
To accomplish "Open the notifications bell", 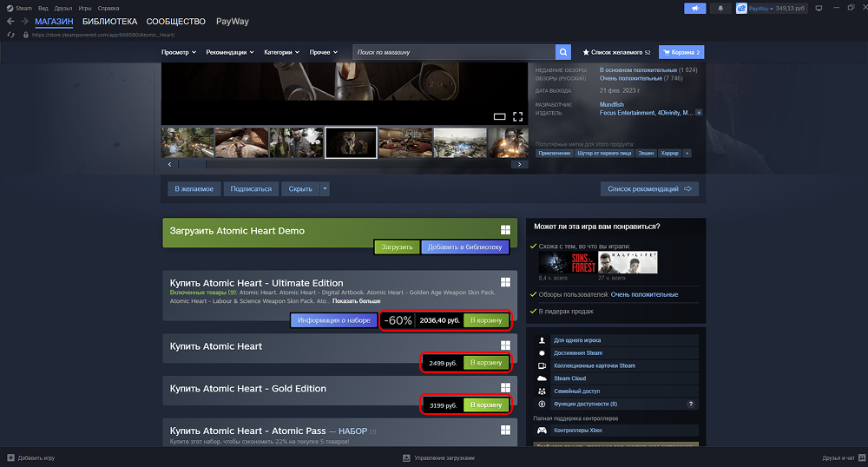I will (720, 9).
